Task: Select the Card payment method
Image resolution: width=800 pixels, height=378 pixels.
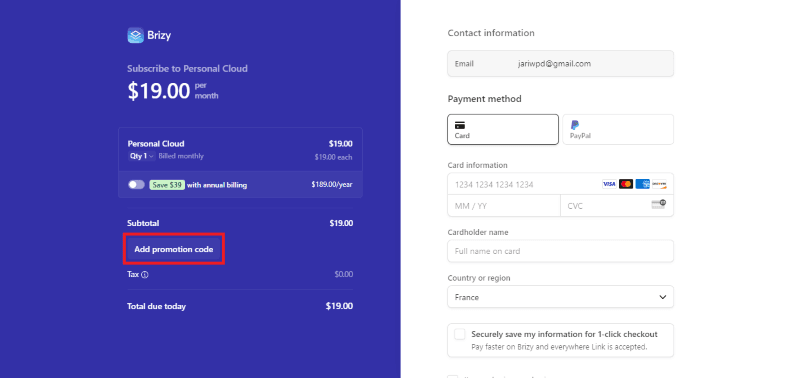Action: [x=503, y=130]
